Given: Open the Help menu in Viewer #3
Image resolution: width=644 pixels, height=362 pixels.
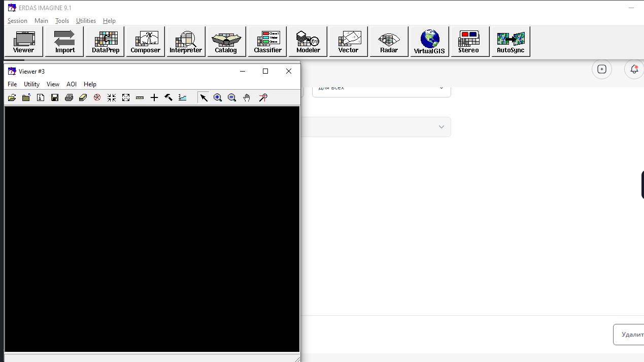Looking at the screenshot, I should coord(90,84).
